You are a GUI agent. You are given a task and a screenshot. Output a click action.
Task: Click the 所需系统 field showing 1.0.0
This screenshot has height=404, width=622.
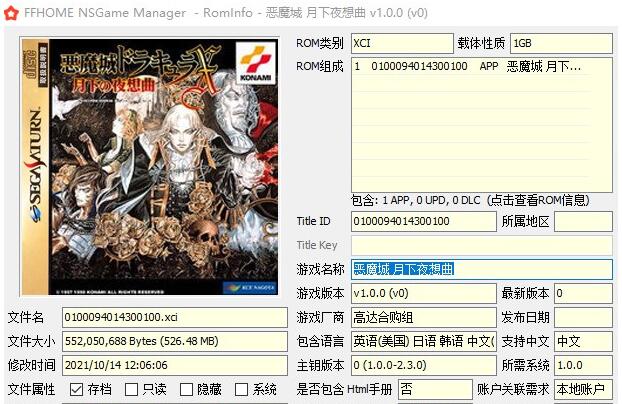click(583, 365)
